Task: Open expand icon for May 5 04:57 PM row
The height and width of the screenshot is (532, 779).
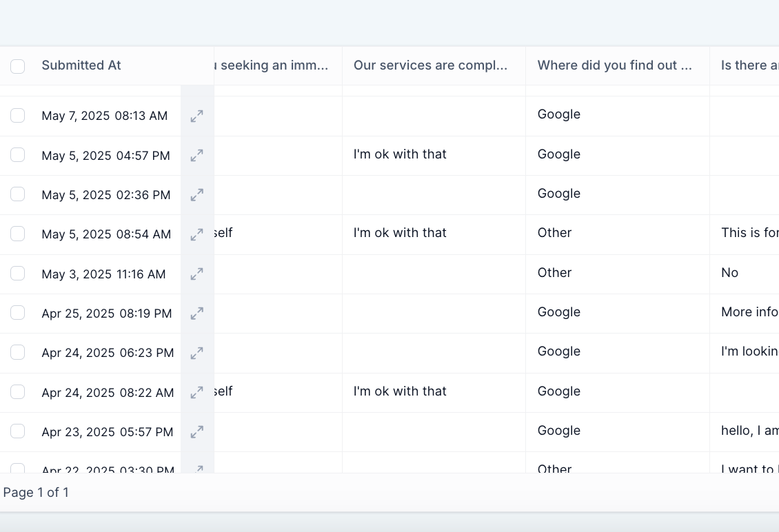Action: coord(197,156)
